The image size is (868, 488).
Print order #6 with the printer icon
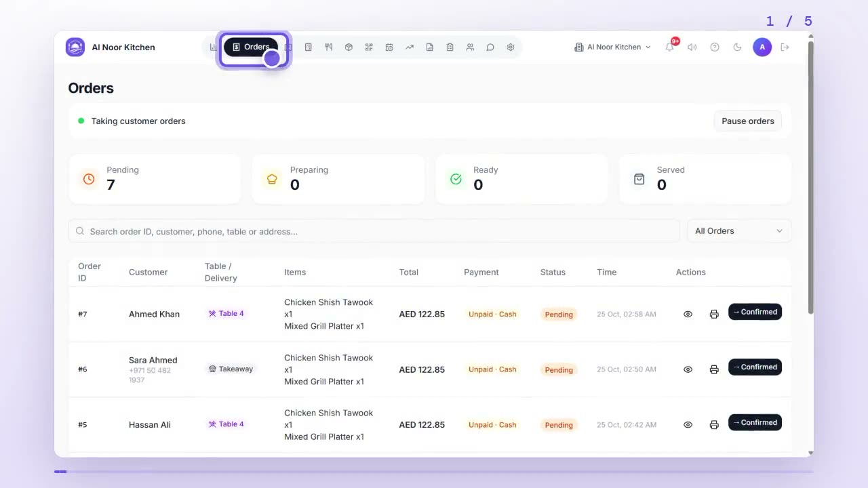click(714, 369)
